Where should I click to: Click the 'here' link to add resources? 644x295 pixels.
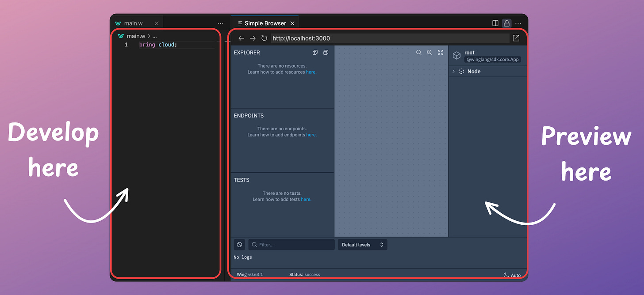311,72
